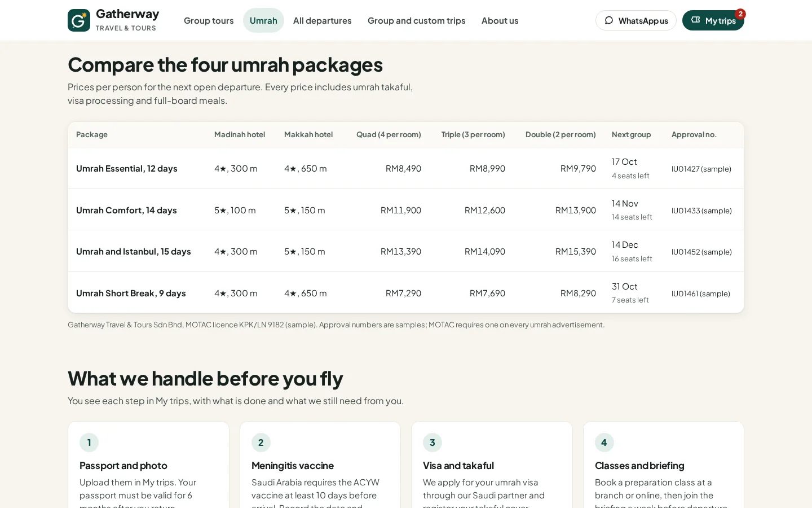Open the Passport and photo card

pos(148,465)
